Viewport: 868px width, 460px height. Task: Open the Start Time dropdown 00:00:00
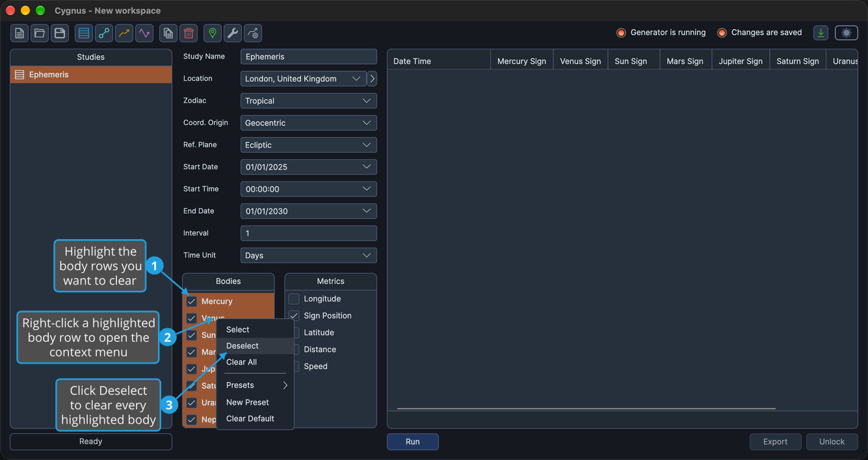coord(309,189)
